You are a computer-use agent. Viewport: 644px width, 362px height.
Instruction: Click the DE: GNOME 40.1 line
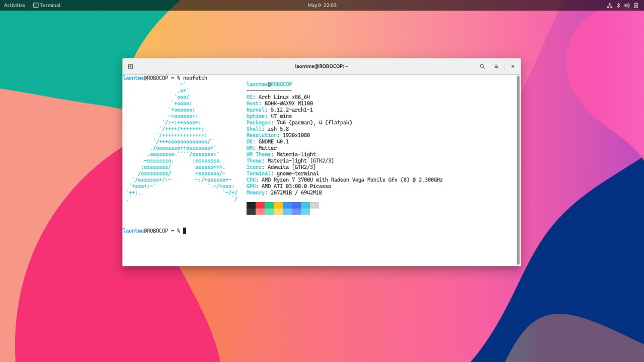[x=268, y=142]
